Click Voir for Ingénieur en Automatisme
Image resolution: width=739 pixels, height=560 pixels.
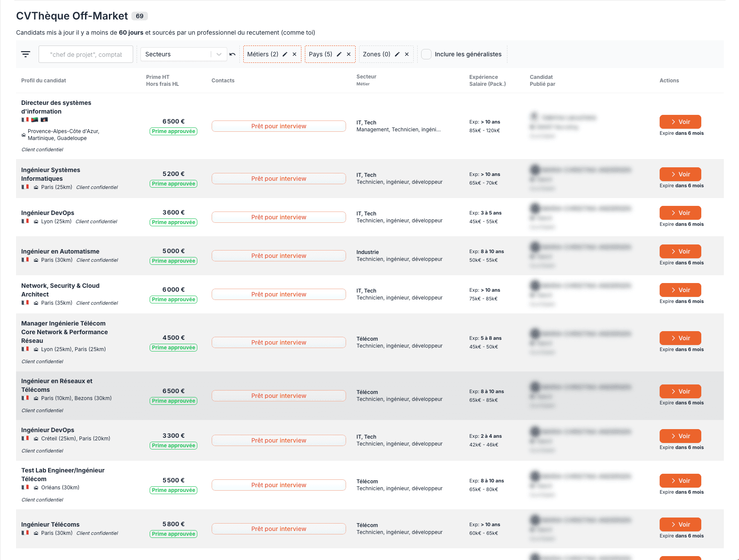point(680,251)
